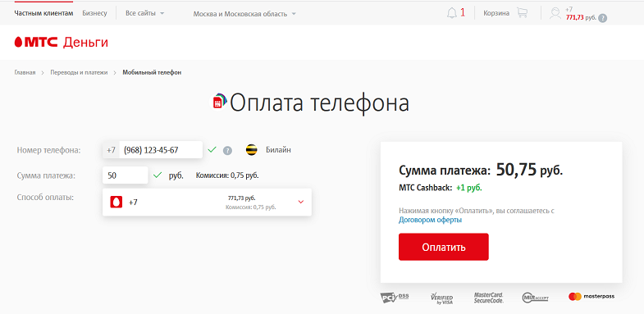Screen dimensions: 644x314
Task: Open the Договором оферты link
Action: (x=430, y=220)
